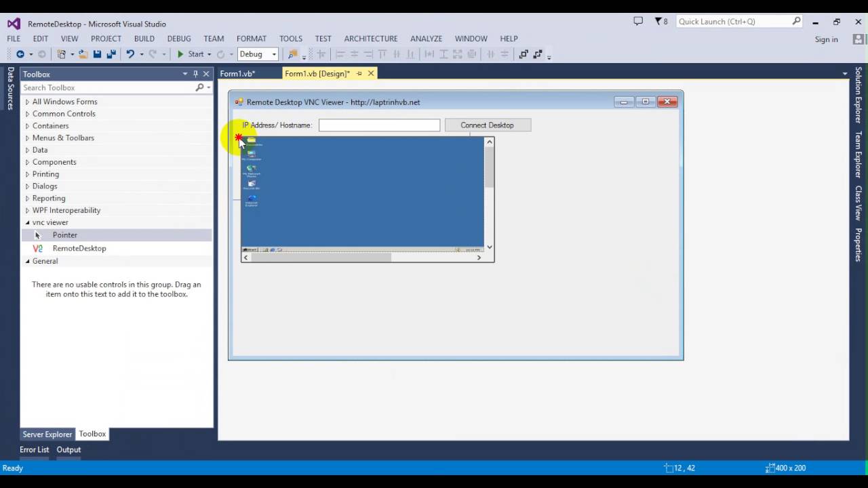Expand the Printing toolbox group
868x488 pixels.
(x=27, y=174)
